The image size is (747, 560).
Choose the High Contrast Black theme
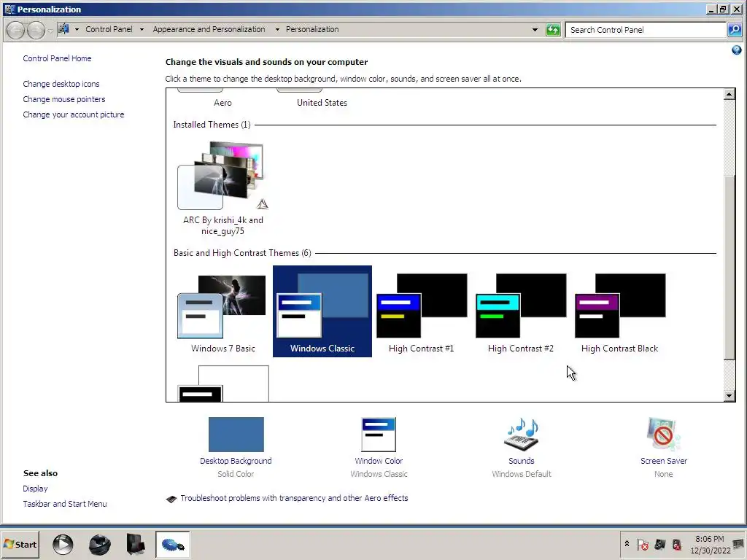tap(619, 312)
